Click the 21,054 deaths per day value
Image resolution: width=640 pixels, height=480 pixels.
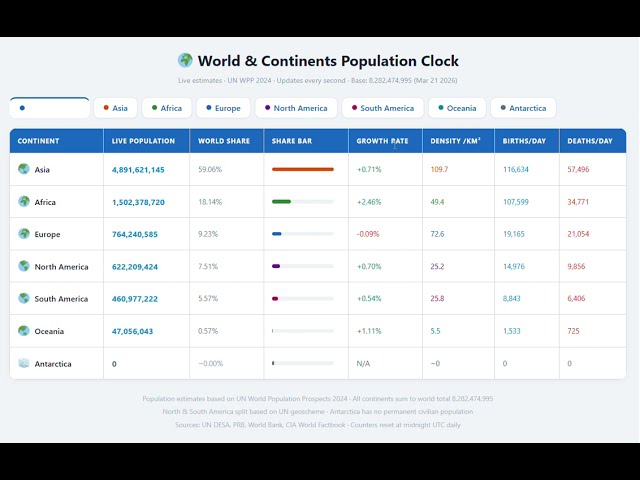(578, 234)
